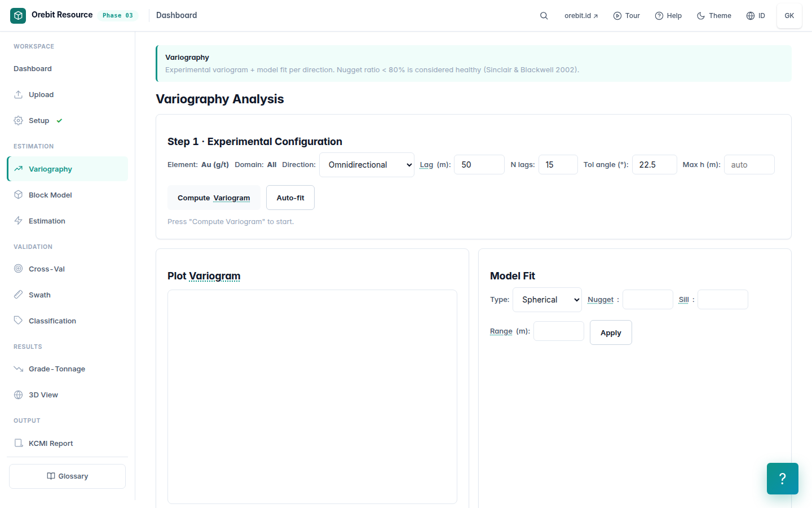Click the Variography Analysis heading
Screen dimensions: 812x508
(220, 99)
